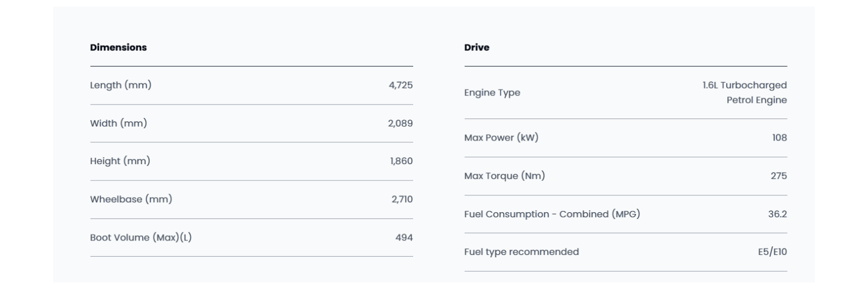
Task: Click the 1.6L Turbocharged Petrol Engine text
Action: (745, 92)
